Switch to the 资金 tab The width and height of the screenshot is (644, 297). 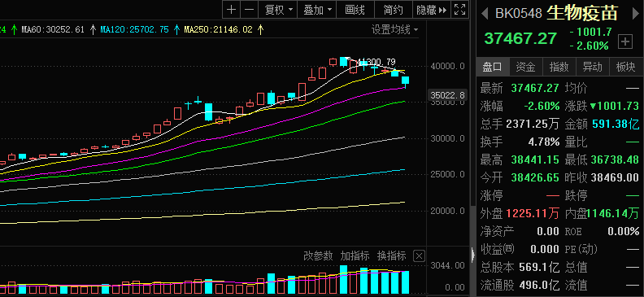[x=526, y=67]
